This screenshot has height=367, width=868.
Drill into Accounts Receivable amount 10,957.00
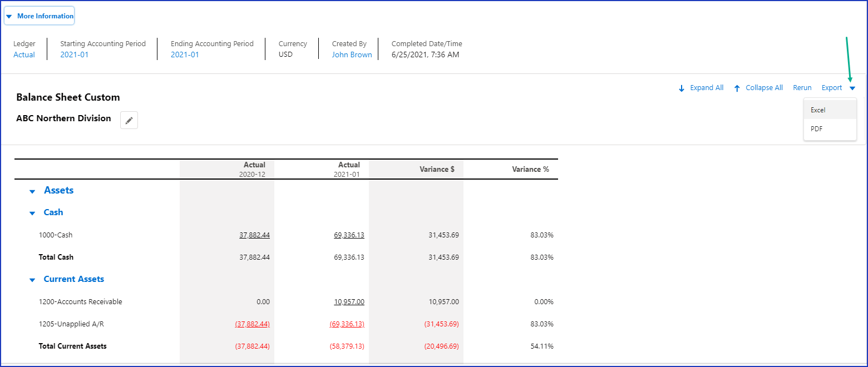349,302
